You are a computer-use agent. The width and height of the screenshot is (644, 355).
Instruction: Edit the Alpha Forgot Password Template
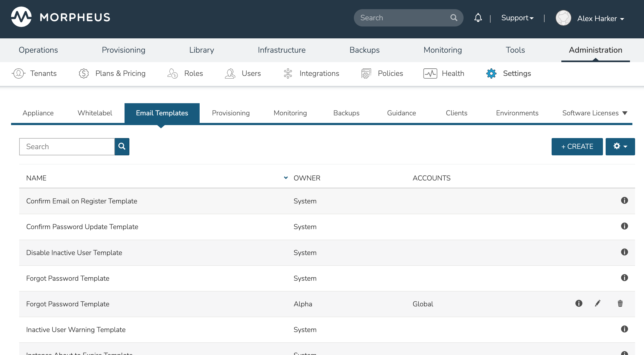click(598, 303)
